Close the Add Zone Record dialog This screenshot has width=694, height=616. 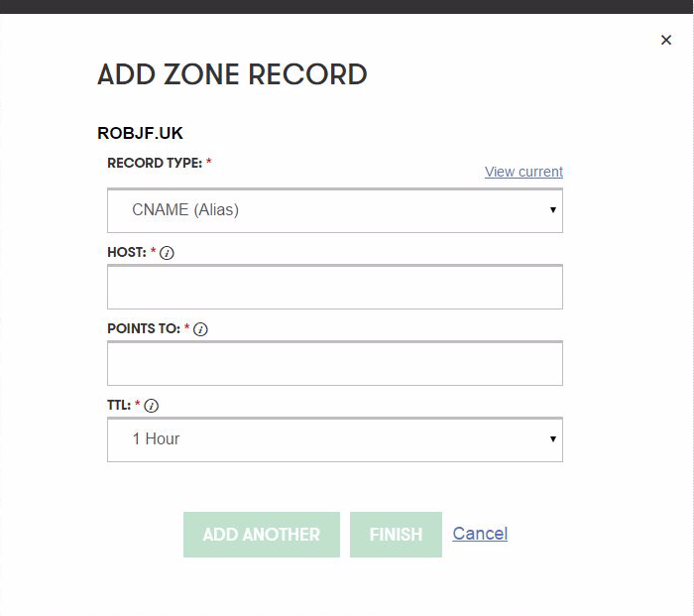pyautogui.click(x=665, y=40)
